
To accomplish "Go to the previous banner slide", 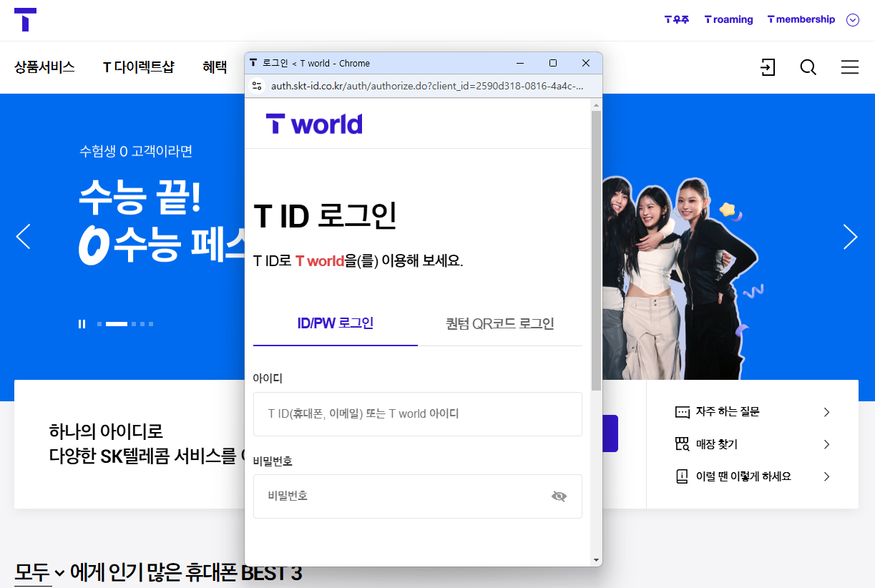I will pyautogui.click(x=23, y=237).
